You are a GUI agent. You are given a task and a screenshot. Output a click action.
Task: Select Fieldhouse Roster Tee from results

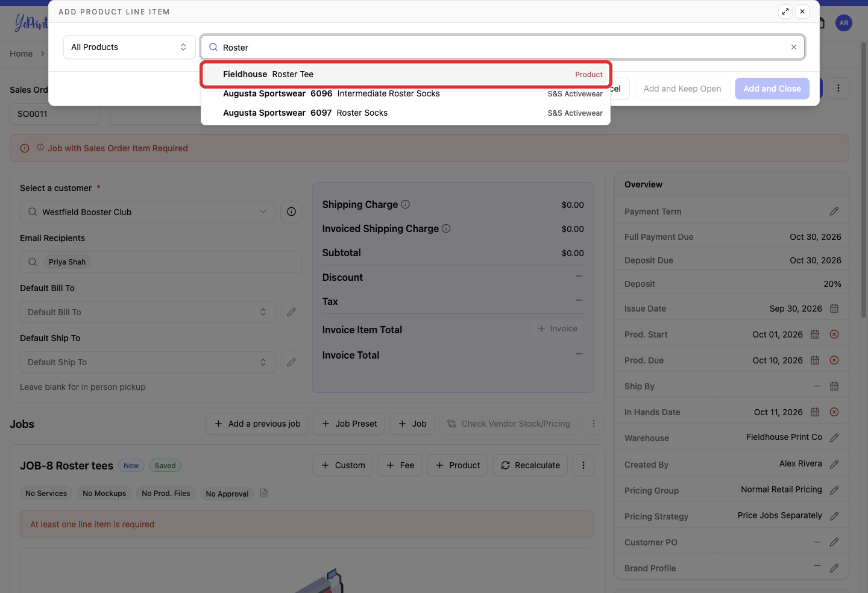point(406,74)
